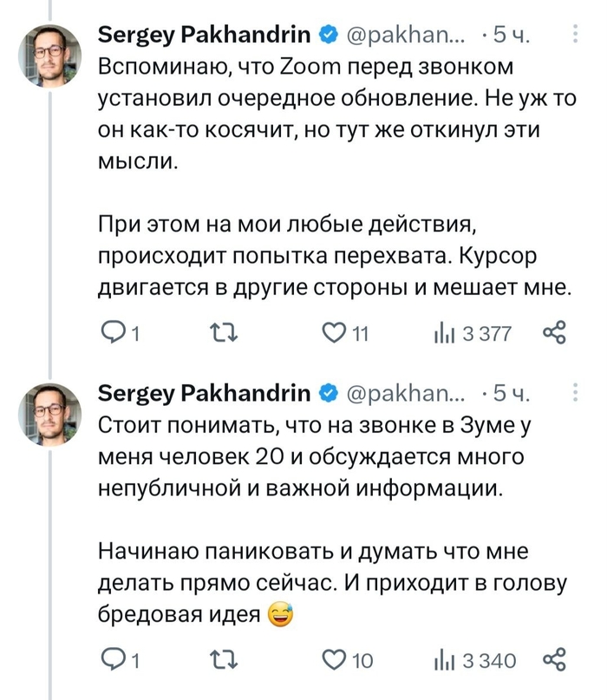The width and height of the screenshot is (607, 700).
Task: Open second tweet text about Zoom call
Action: pyautogui.click(x=314, y=456)
